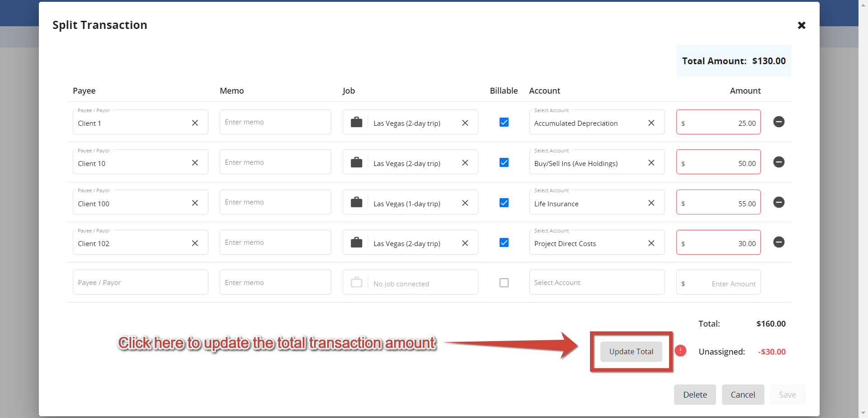Edit memo field in Client 100 row

275,202
